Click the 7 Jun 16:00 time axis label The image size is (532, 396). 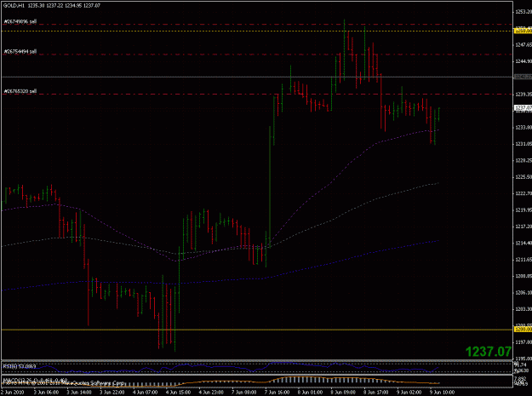277,393
